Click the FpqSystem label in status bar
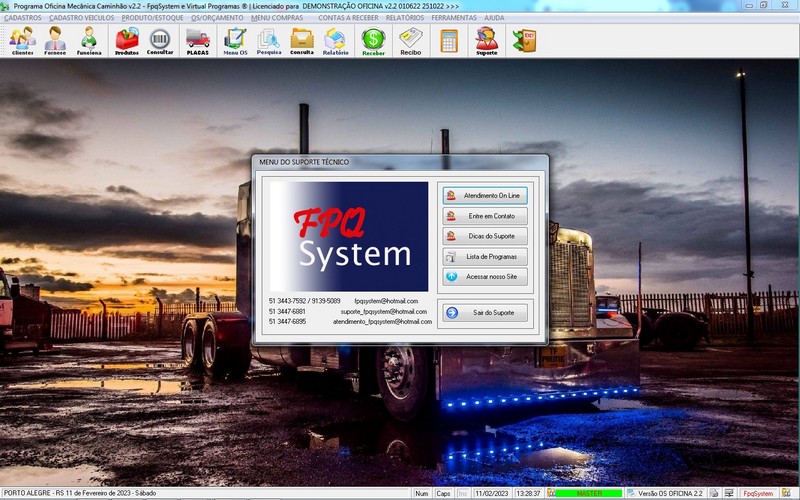Image resolution: width=800 pixels, height=500 pixels. 758,493
